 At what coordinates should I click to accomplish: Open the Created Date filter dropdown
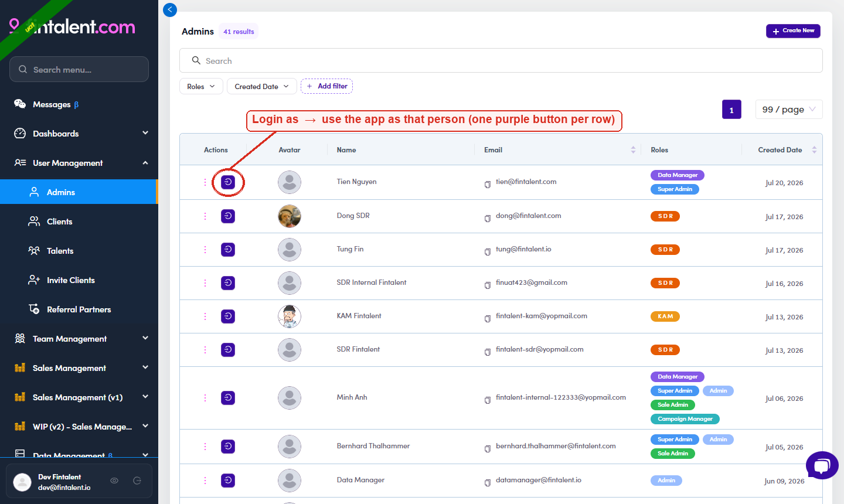click(x=261, y=86)
